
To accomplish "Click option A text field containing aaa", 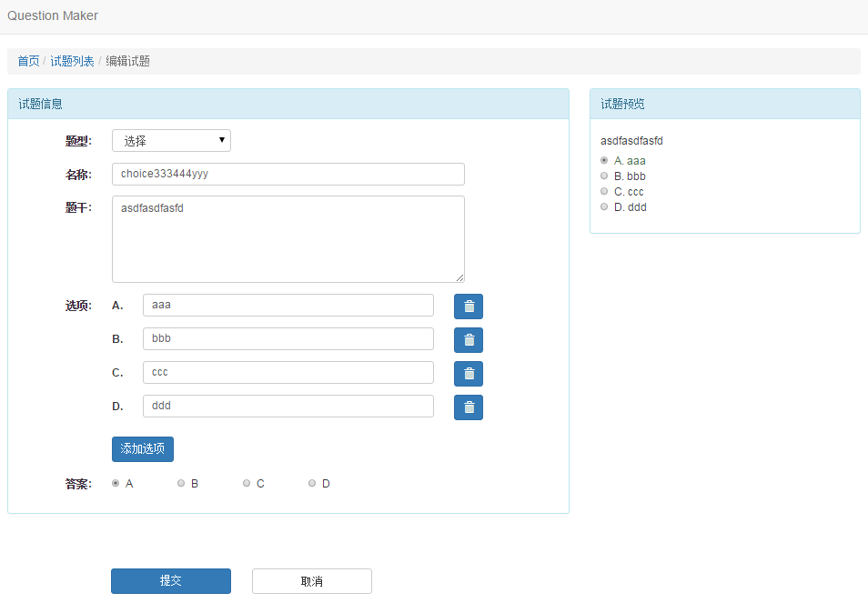I will point(288,306).
